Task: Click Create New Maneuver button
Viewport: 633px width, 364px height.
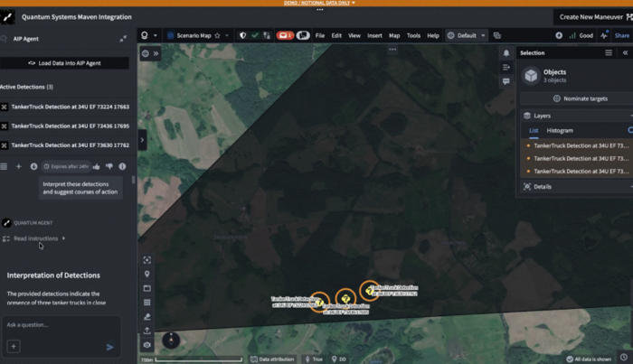Action: [x=593, y=16]
